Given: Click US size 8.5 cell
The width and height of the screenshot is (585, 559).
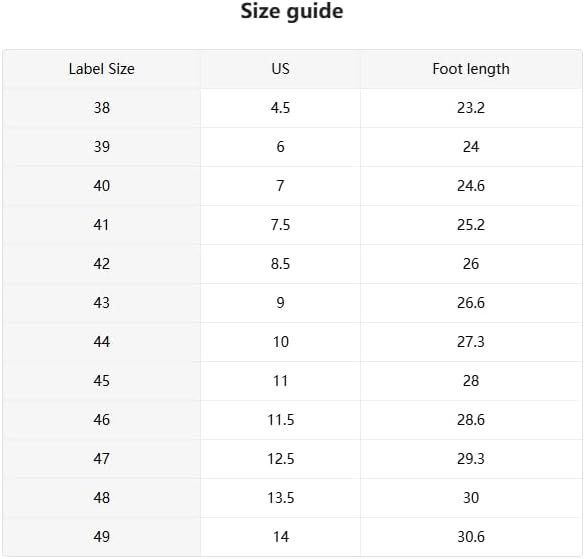Looking at the screenshot, I should [281, 264].
